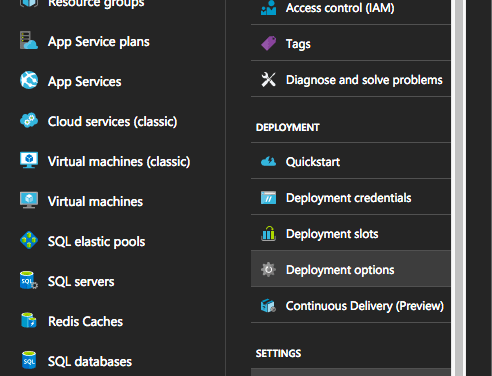The height and width of the screenshot is (376, 492).
Task: Click the App Services globe icon
Action: (29, 80)
